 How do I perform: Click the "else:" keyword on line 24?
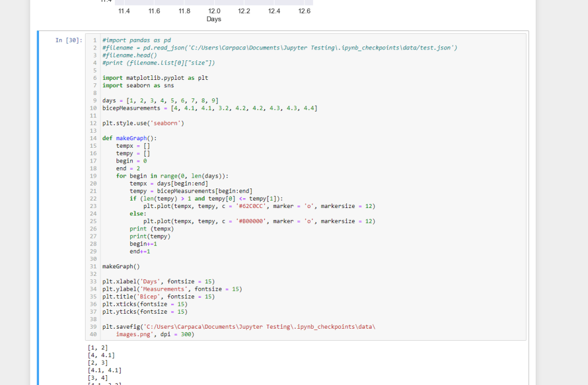click(138, 213)
